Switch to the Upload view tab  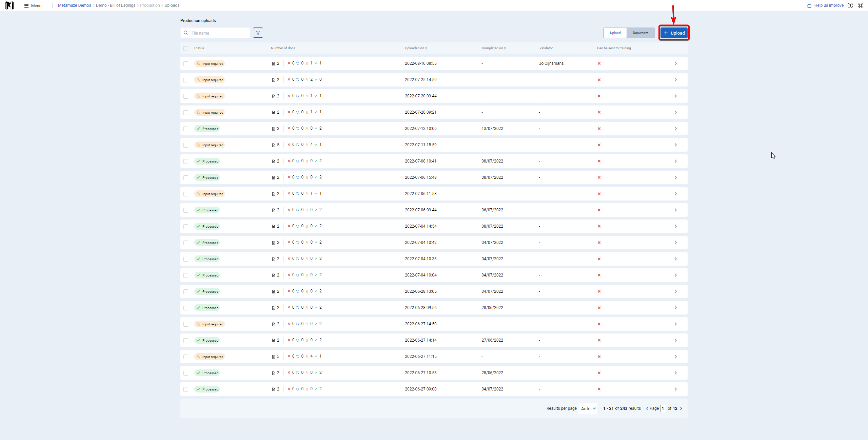click(615, 33)
